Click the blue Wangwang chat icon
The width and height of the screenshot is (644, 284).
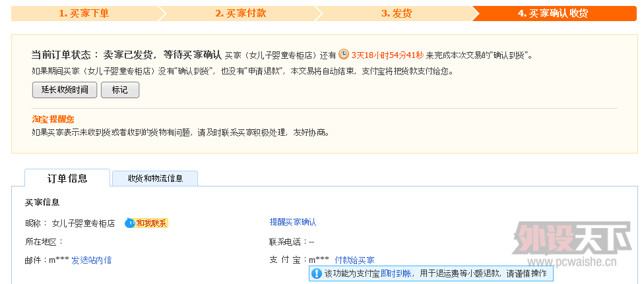click(129, 223)
